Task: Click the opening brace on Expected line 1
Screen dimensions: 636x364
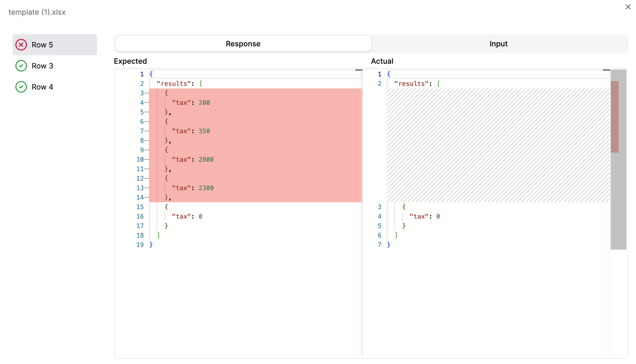Action: point(151,74)
